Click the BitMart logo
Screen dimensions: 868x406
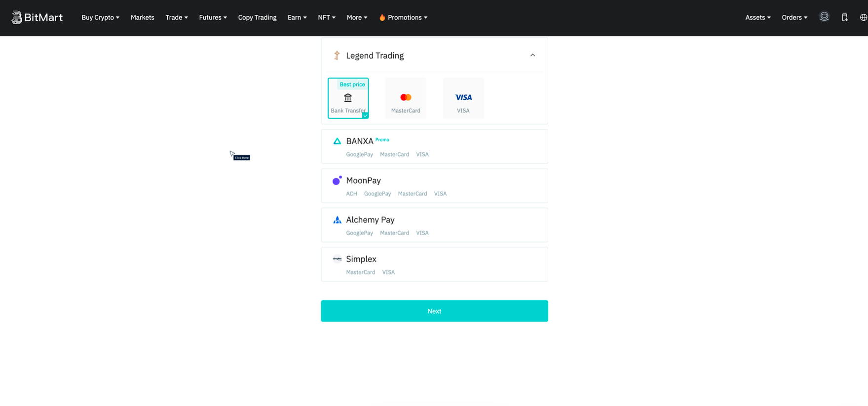37,17
